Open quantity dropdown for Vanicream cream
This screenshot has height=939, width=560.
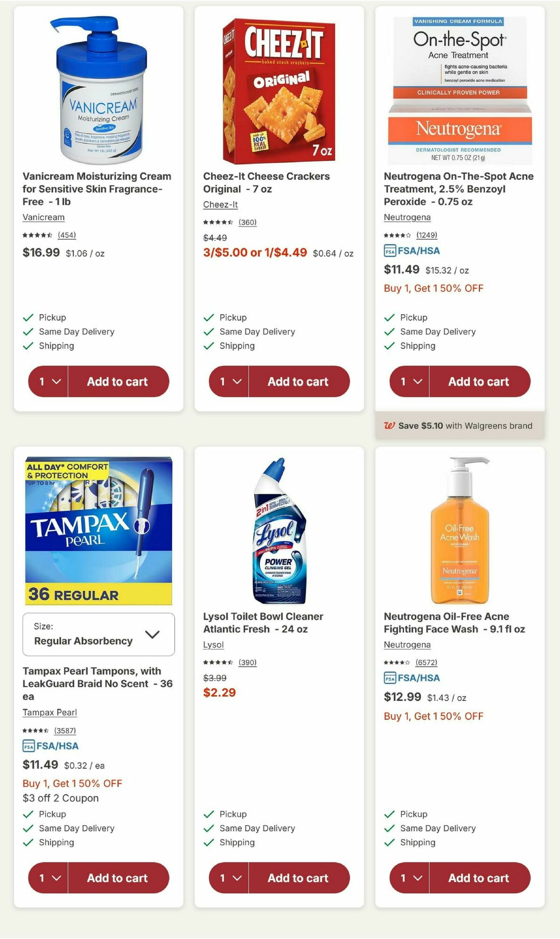pyautogui.click(x=47, y=381)
